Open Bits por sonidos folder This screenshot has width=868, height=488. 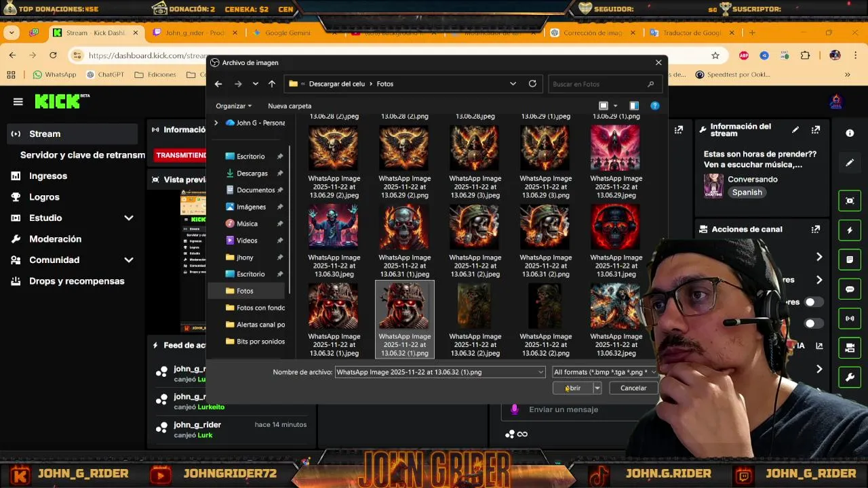pyautogui.click(x=255, y=342)
